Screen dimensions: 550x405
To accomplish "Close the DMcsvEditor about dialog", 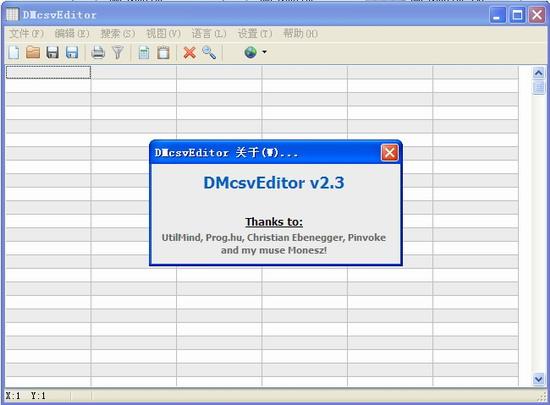I will point(389,153).
